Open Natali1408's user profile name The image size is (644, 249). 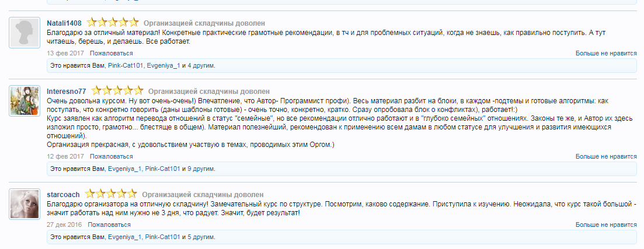pyautogui.click(x=64, y=23)
